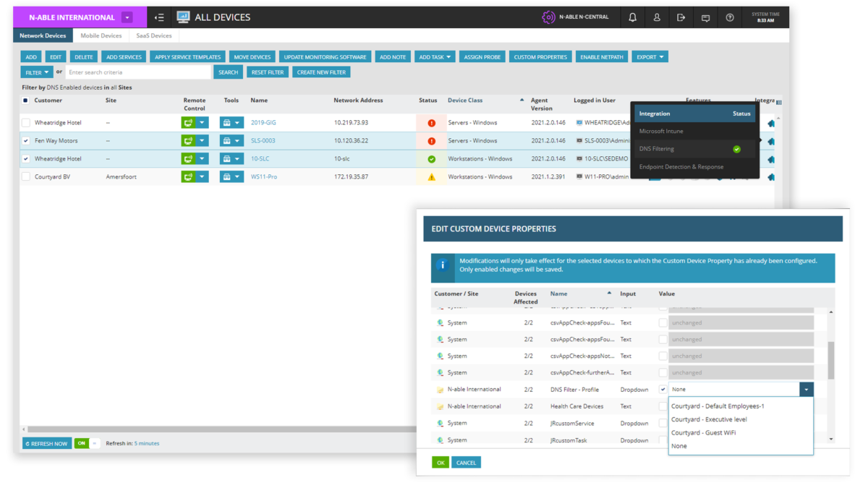Collapse the navigation menu toggle icon
The image size is (868, 488).
(x=159, y=17)
